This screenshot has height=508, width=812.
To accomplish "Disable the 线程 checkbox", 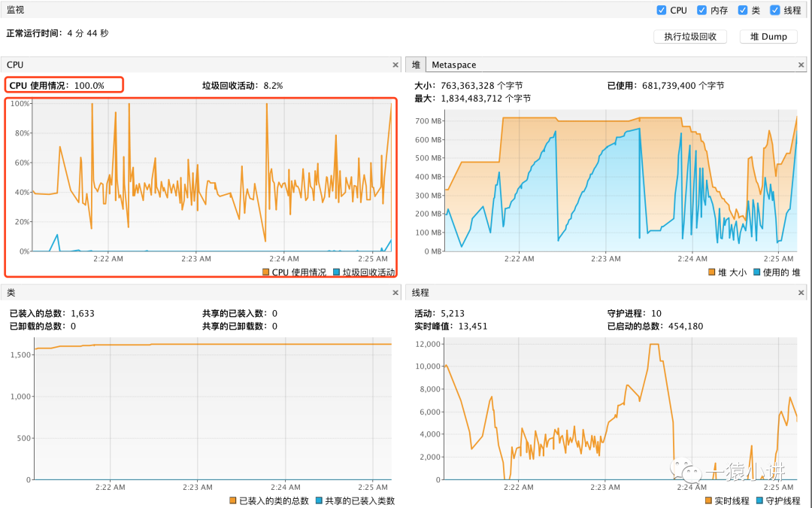I will pos(774,10).
